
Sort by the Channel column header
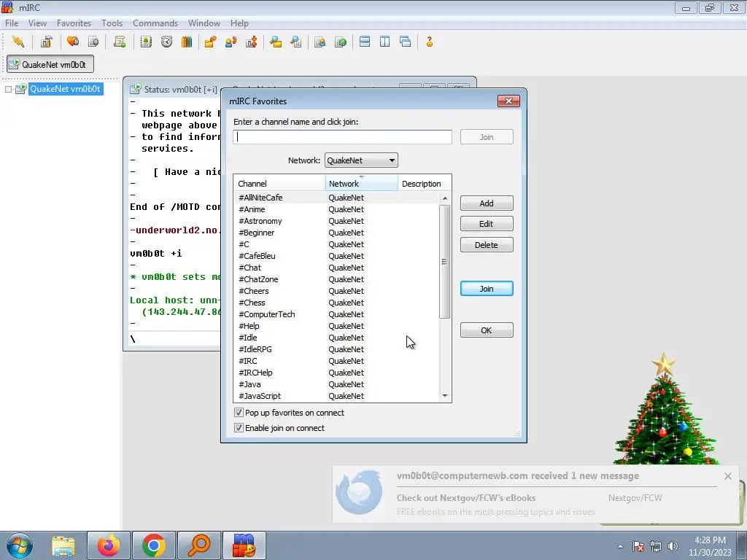coord(279,183)
